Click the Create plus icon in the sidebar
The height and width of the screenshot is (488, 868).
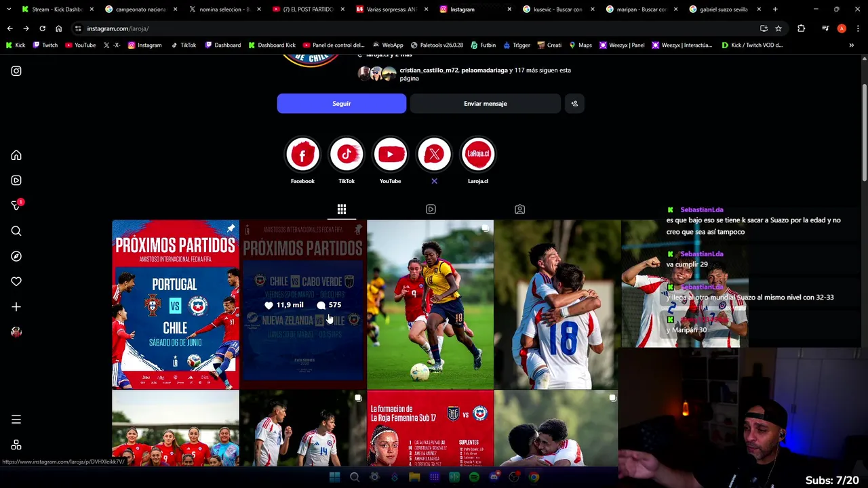(x=16, y=307)
